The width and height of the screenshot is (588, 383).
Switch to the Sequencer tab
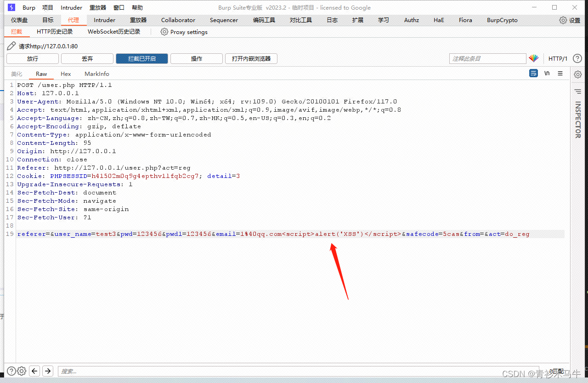click(x=224, y=20)
